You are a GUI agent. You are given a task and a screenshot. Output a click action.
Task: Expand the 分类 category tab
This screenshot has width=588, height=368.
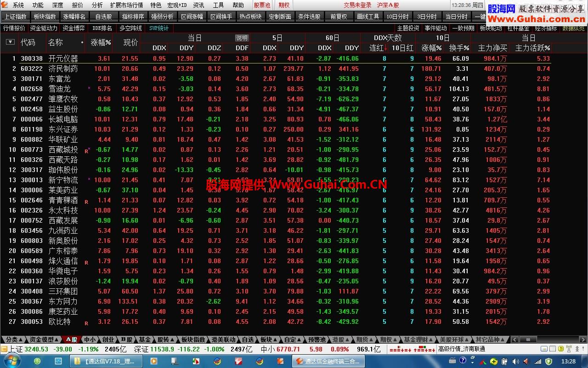[14, 339]
